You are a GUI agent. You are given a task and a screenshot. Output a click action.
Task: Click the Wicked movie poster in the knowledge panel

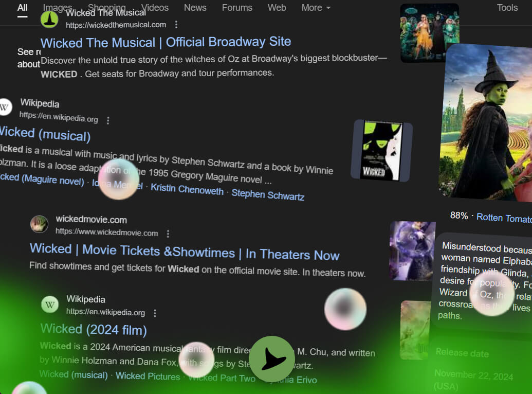(486, 122)
